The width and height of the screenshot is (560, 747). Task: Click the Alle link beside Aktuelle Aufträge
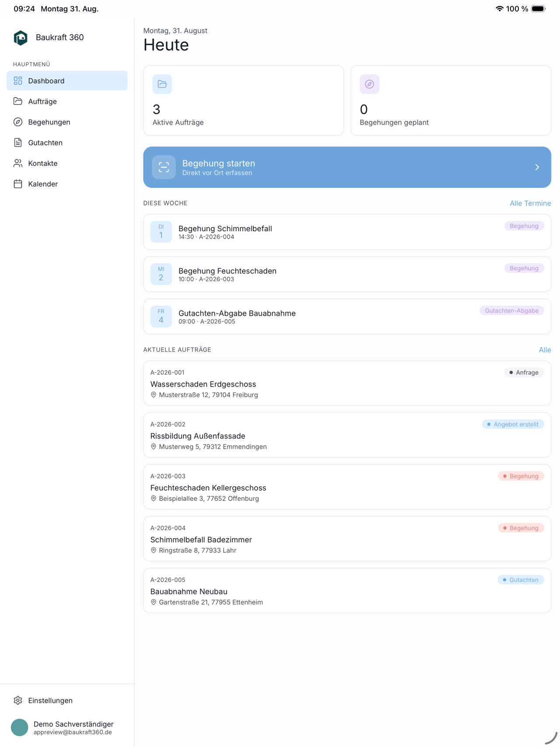[545, 350]
